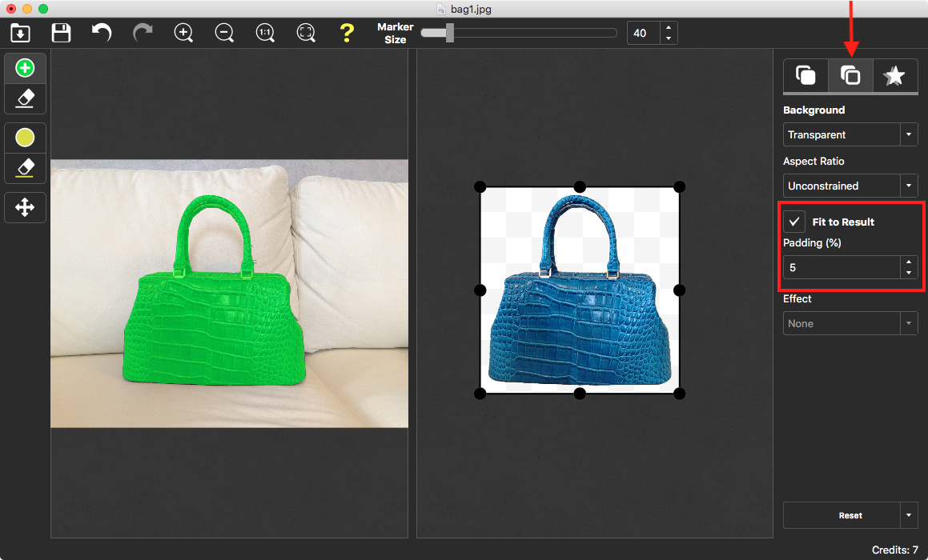Viewport: 928px width, 560px height.
Task: Click the zoom in magnifier icon
Action: pyautogui.click(x=184, y=33)
